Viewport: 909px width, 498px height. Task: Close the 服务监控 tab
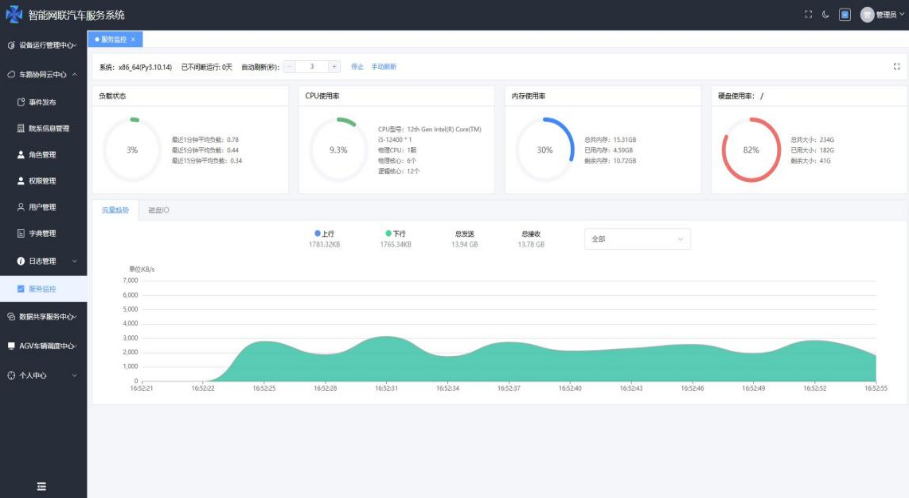(x=134, y=39)
